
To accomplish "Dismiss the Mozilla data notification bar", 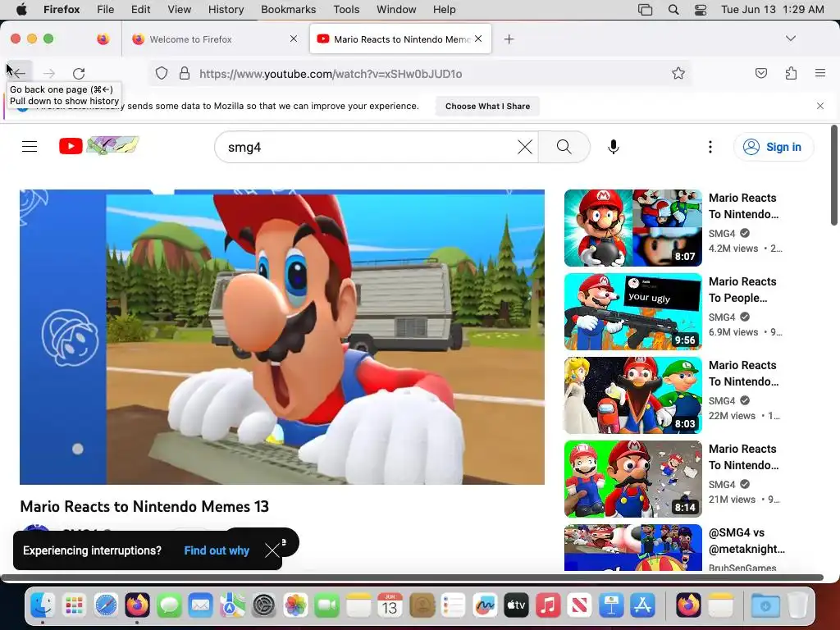I will click(x=820, y=106).
